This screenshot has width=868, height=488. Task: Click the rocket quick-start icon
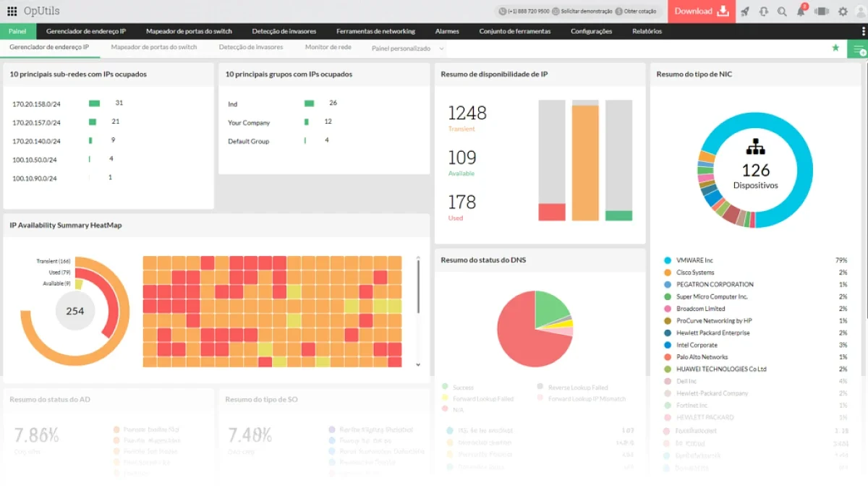pos(745,12)
